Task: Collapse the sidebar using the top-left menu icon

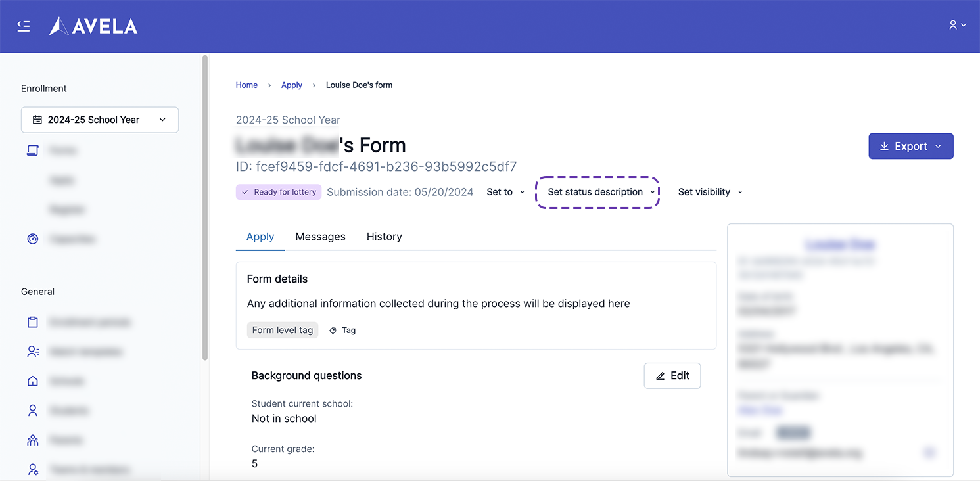Action: (x=24, y=26)
